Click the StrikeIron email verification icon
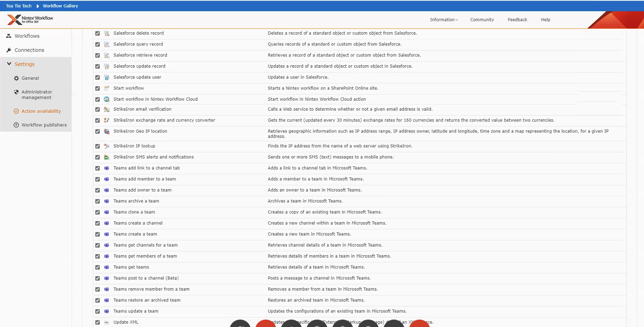The image size is (644, 327). coord(107,109)
